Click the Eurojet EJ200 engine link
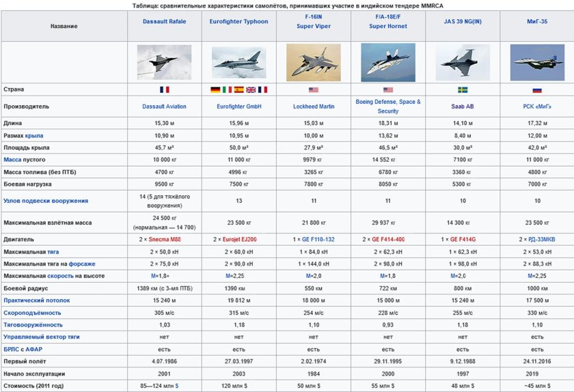This screenshot has width=574, height=392. 243,240
